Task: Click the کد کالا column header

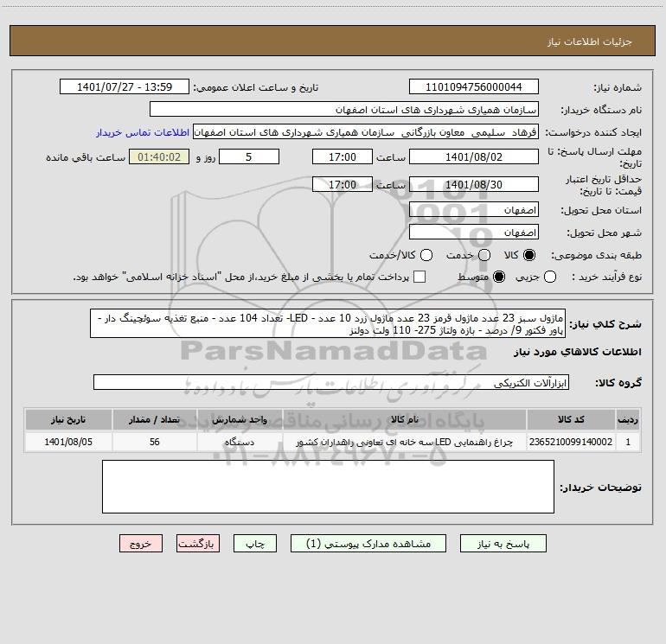Action: (x=571, y=419)
